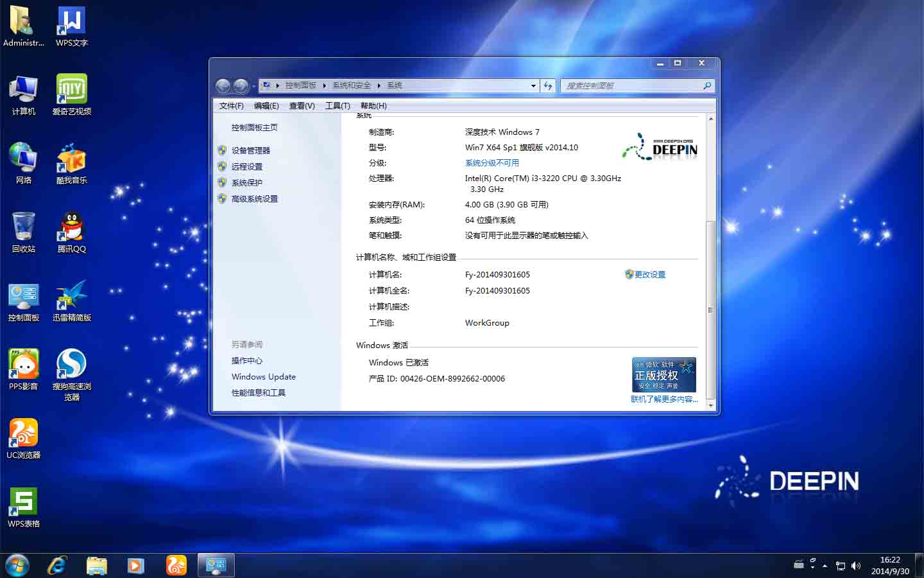Open the 网络 desktop icon
Viewport: 924px width, 578px height.
pos(23,164)
